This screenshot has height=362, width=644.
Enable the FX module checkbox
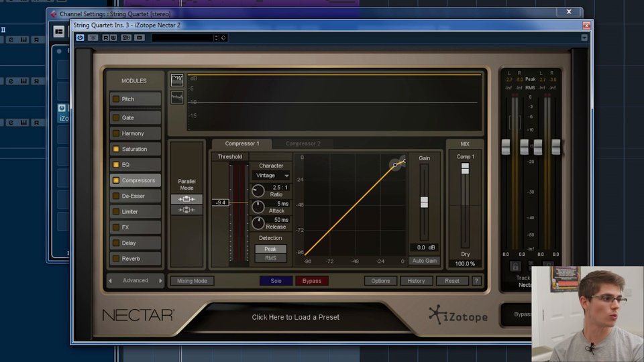(x=116, y=227)
